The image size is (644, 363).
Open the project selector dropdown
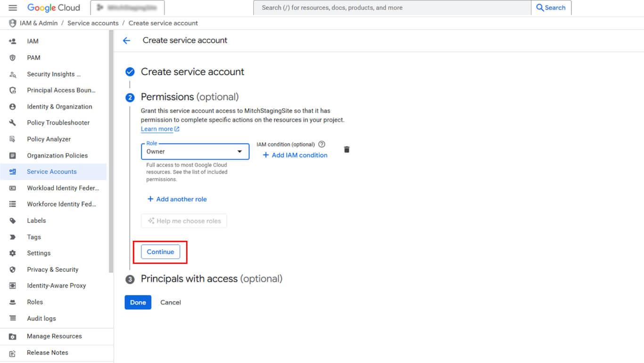coord(127,8)
